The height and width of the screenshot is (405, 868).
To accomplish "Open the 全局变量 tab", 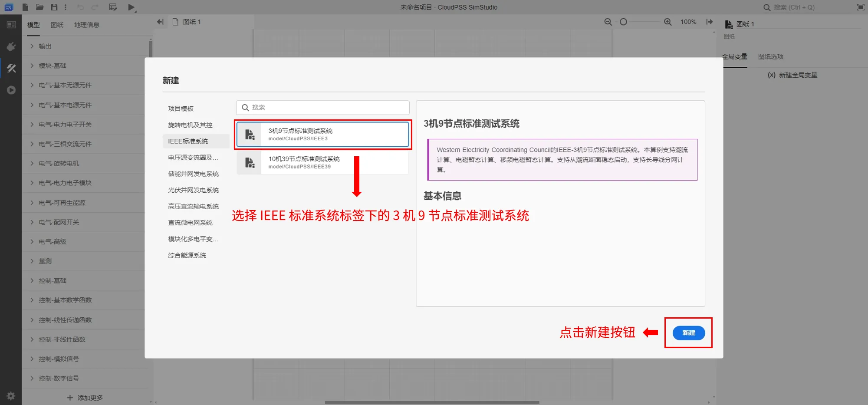I will [x=735, y=57].
